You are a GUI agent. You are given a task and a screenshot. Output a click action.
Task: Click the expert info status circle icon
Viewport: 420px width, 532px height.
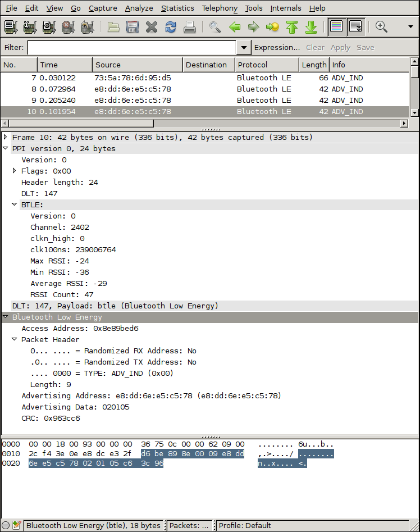(6, 525)
